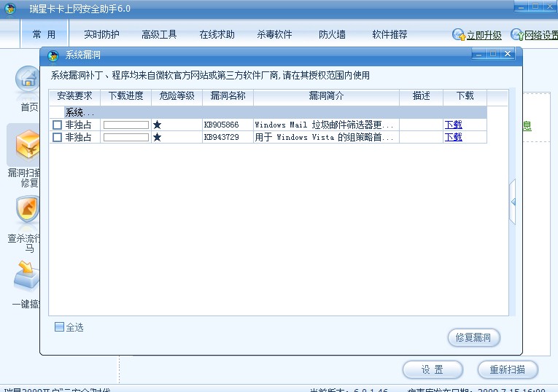Sort by the 安装要求 column header

pyautogui.click(x=74, y=96)
